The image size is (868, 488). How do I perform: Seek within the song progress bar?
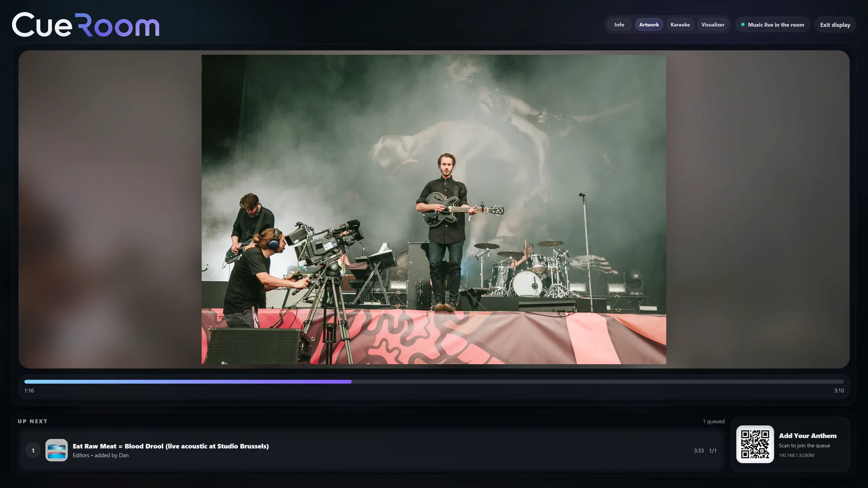pos(434,382)
